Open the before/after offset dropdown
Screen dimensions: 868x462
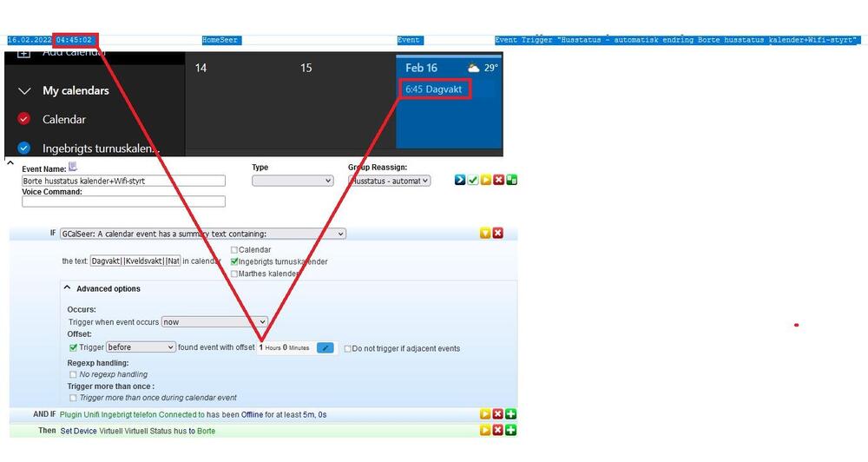click(141, 347)
